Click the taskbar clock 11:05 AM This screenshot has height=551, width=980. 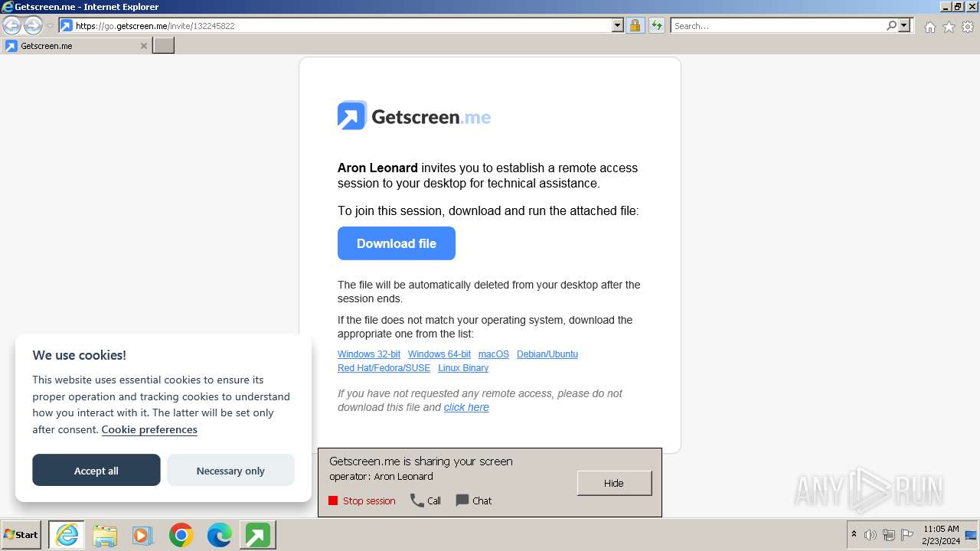941,535
